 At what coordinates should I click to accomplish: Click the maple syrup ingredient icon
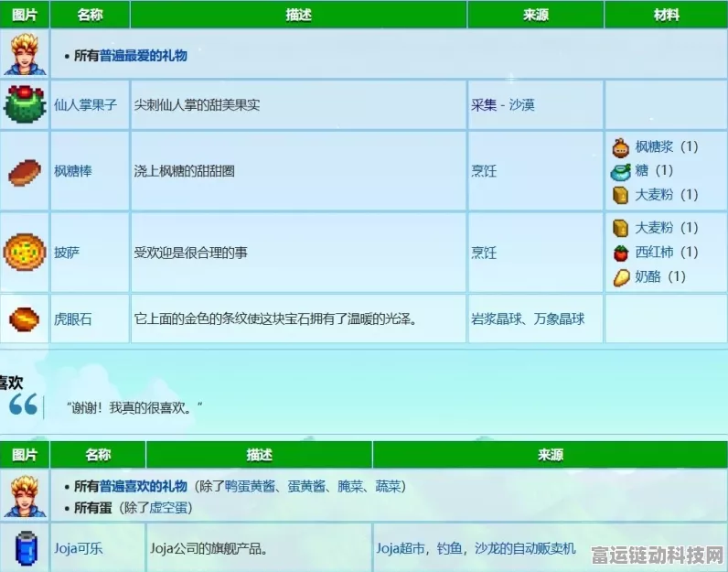pyautogui.click(x=620, y=147)
